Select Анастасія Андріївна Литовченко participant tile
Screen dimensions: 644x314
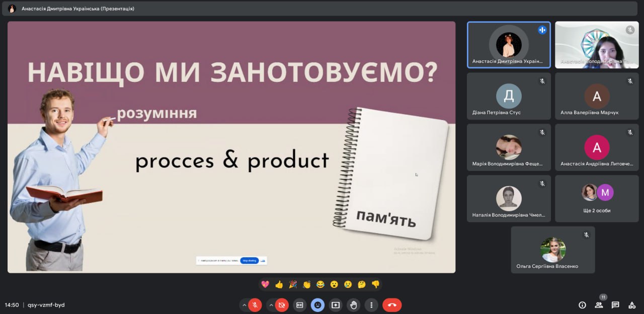(x=597, y=147)
